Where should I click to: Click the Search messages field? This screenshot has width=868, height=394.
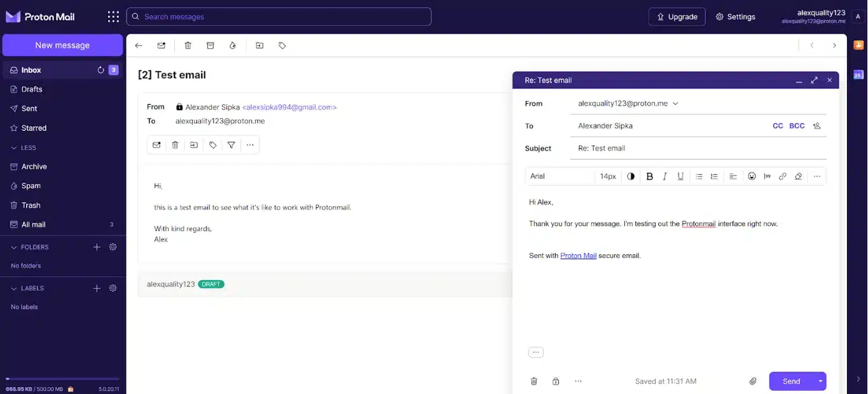click(280, 17)
